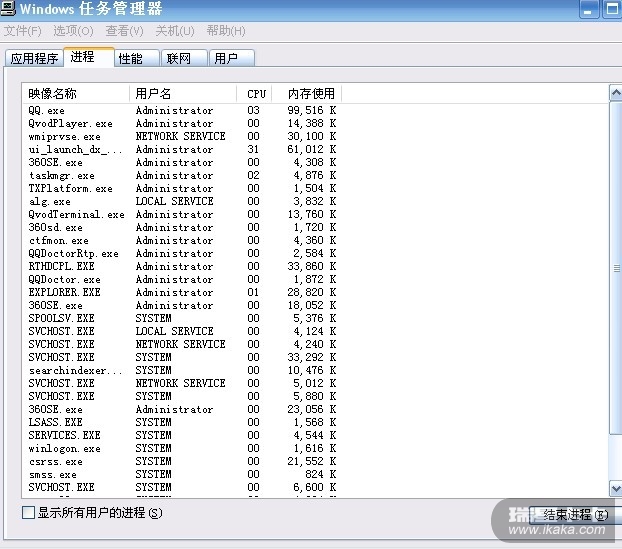
Task: Click the 99,516 K memory value
Action: (x=312, y=110)
